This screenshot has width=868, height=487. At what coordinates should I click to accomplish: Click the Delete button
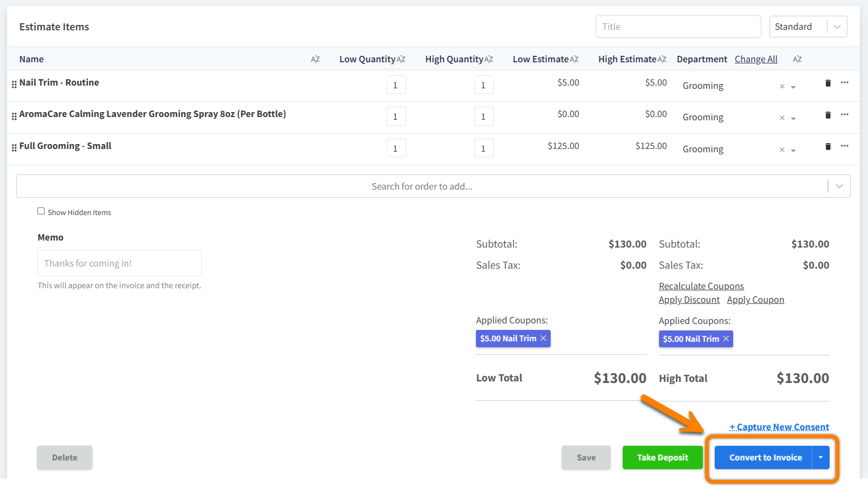tap(64, 458)
